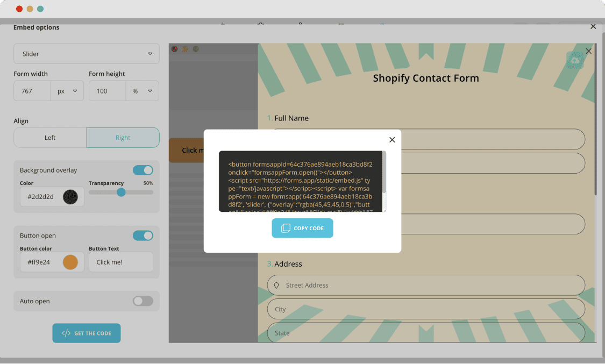Image resolution: width=605 pixels, height=364 pixels.
Task: Click the code brackets icon on Get The Code
Action: pyautogui.click(x=66, y=333)
